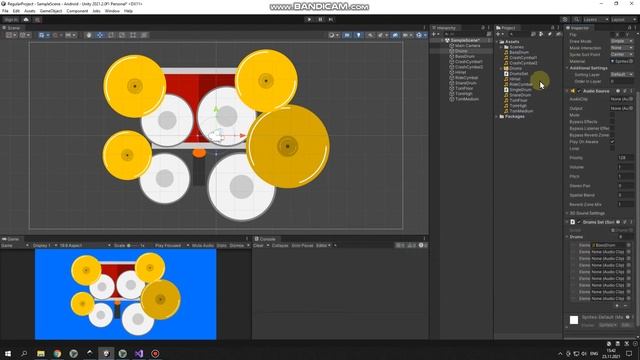This screenshot has width=640, height=360.
Task: Open Draw Mode dropdown in Inspector
Action: click(x=622, y=41)
